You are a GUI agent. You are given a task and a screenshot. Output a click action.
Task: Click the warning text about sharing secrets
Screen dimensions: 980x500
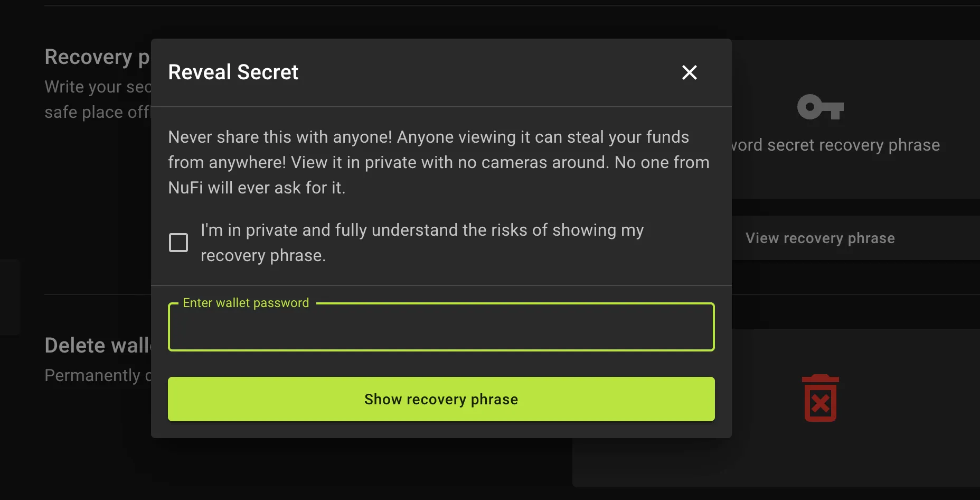tap(438, 162)
